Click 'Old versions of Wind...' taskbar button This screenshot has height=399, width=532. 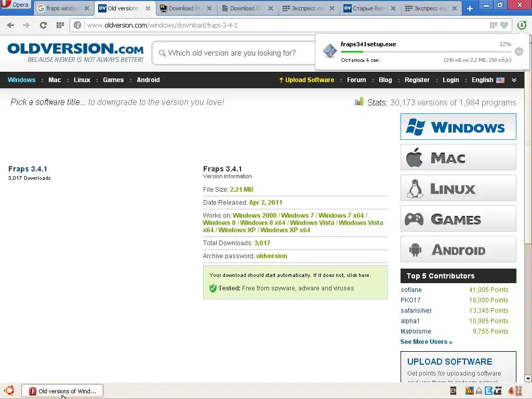62,391
